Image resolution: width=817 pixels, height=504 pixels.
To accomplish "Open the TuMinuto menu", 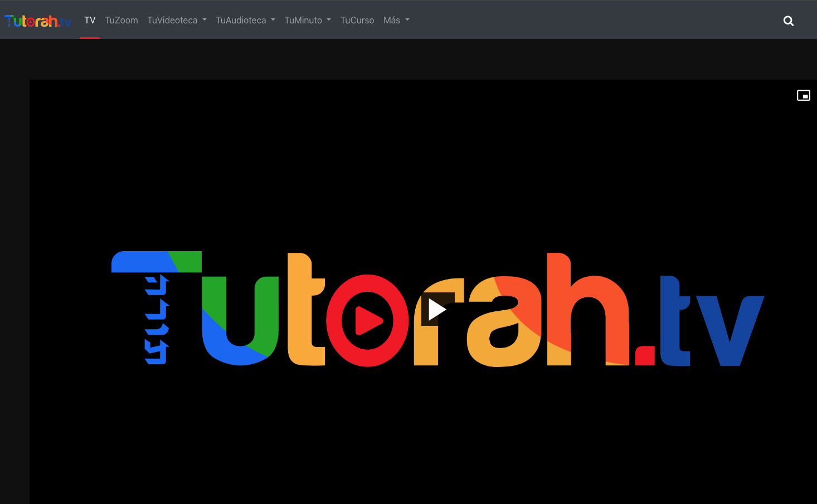I will click(x=303, y=20).
